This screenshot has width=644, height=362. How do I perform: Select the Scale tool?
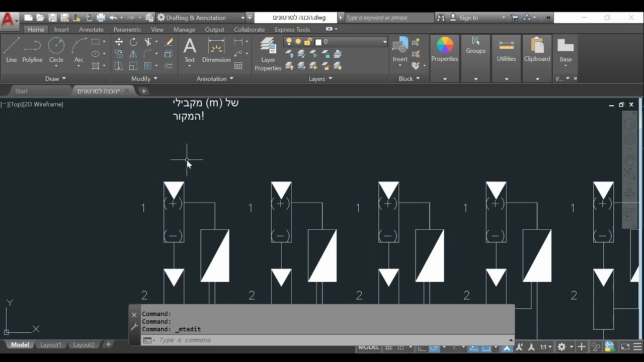pyautogui.click(x=133, y=66)
